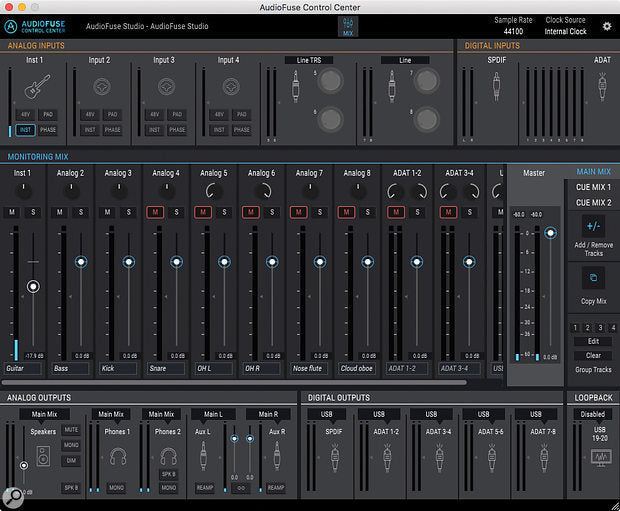Screen dimensions: 620x511
Task: Disable INST mode on Inst 1
Action: click(25, 130)
